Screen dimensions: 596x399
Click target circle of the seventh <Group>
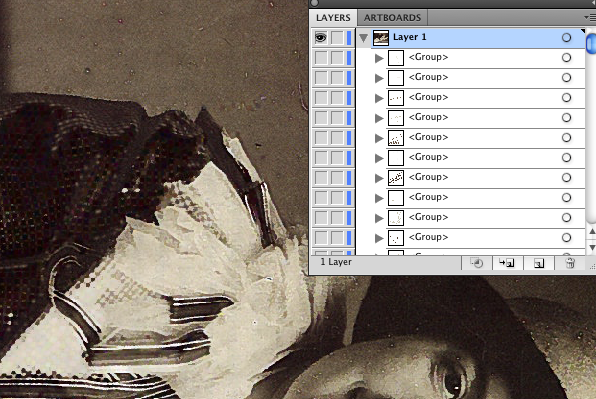tap(566, 177)
